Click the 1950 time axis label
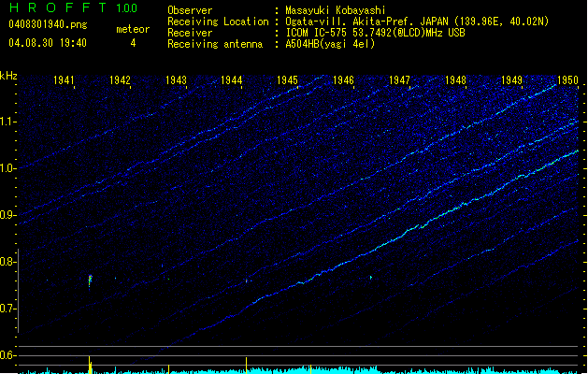Viewport: 588px width, 374px height. click(x=567, y=80)
